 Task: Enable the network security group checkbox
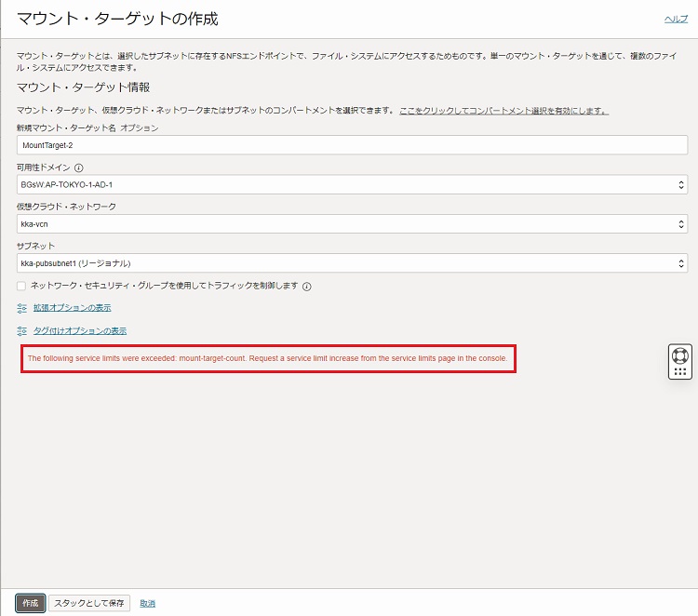pos(21,286)
